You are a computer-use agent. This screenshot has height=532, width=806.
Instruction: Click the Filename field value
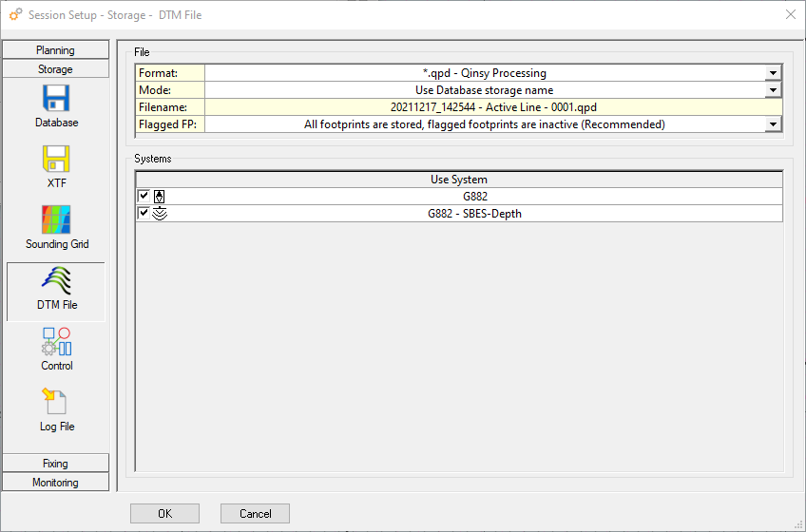click(493, 107)
